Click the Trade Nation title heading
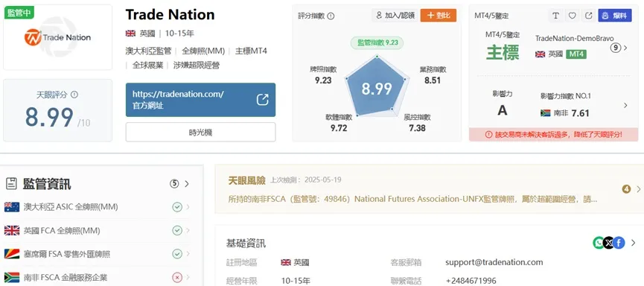 point(170,15)
